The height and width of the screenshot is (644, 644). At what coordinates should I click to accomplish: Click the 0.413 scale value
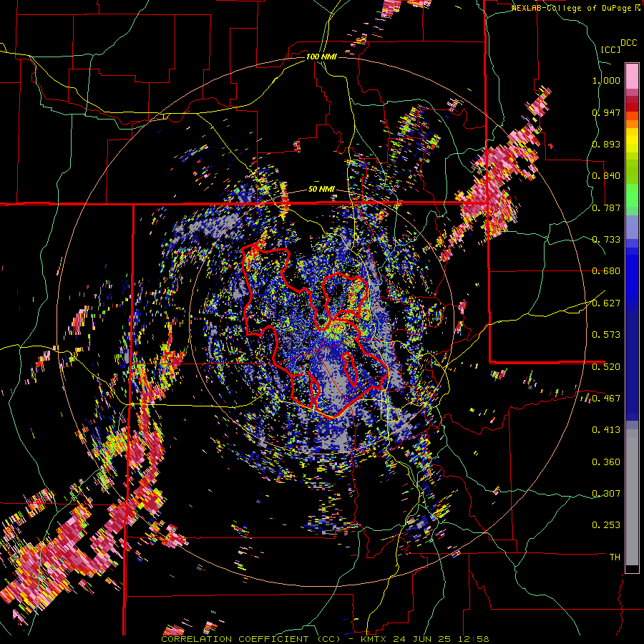coord(606,430)
